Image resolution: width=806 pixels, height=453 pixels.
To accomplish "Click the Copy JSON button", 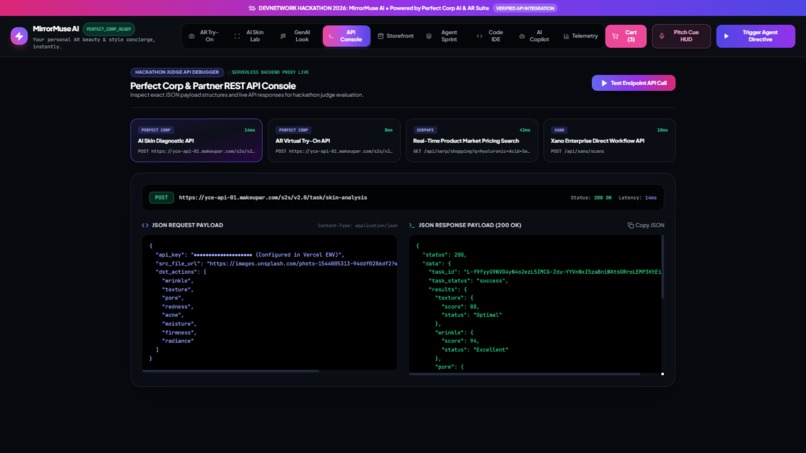I will coord(646,225).
